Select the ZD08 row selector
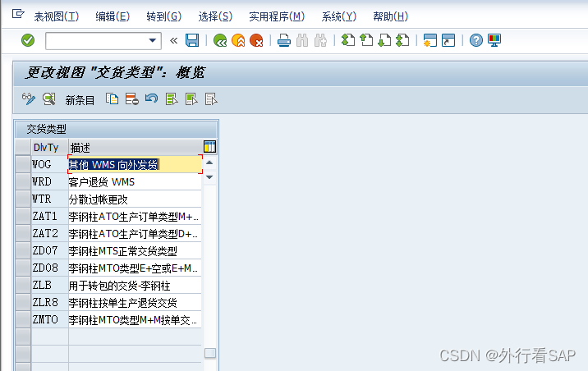588x371 pixels. [x=23, y=268]
